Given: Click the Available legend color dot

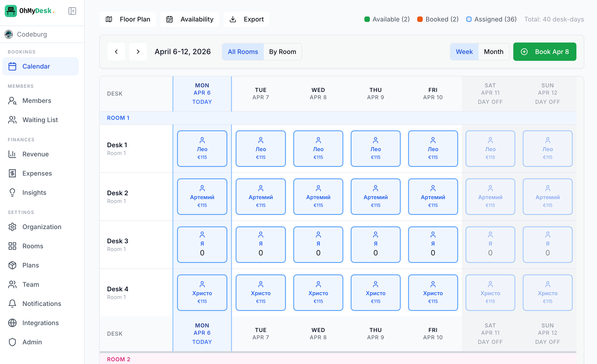Looking at the screenshot, I should coord(367,19).
